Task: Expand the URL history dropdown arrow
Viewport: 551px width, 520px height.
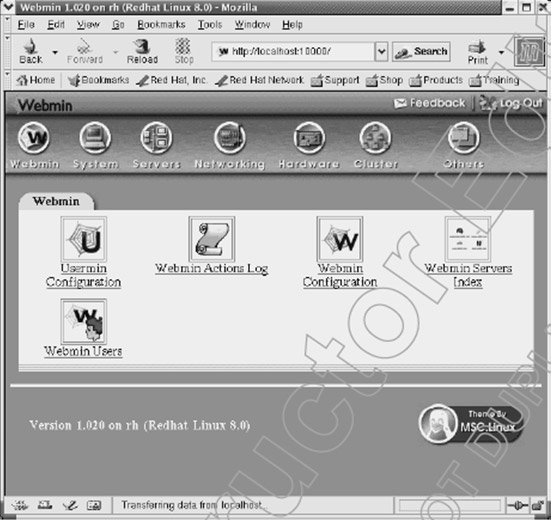Action: (x=381, y=52)
